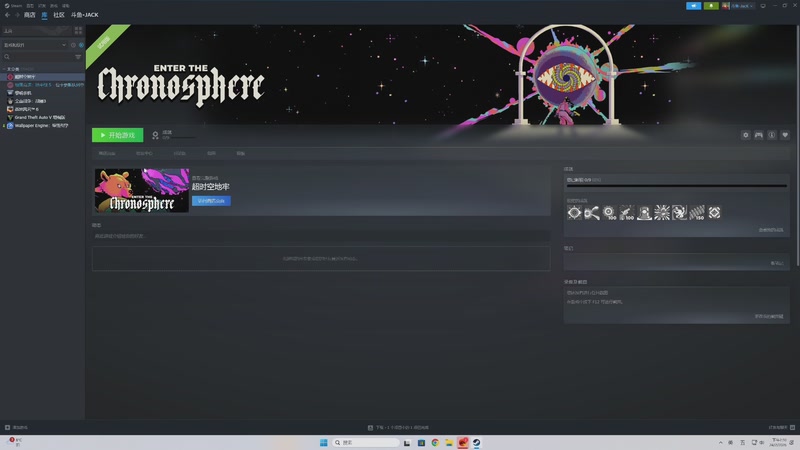Open the 社区 community tab
800x450 pixels.
pos(59,15)
